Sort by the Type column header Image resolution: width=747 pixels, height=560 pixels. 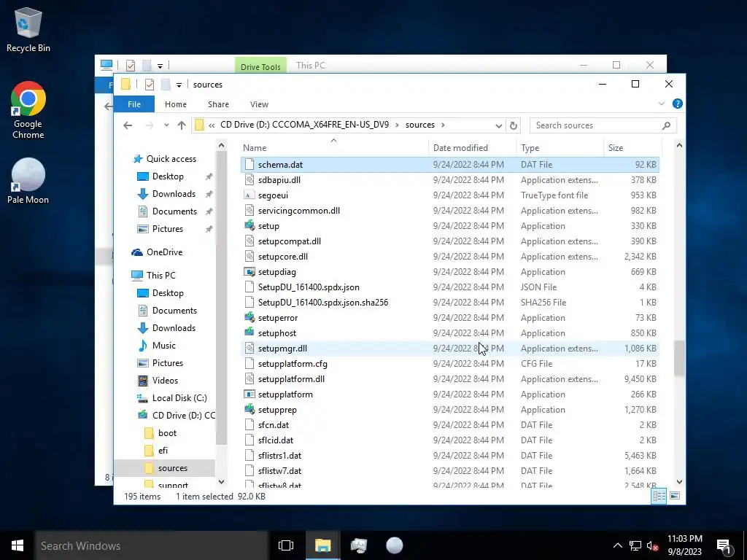[x=560, y=148]
